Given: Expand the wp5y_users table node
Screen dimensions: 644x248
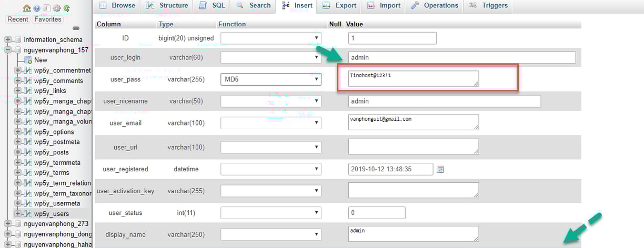Looking at the screenshot, I should (18, 214).
